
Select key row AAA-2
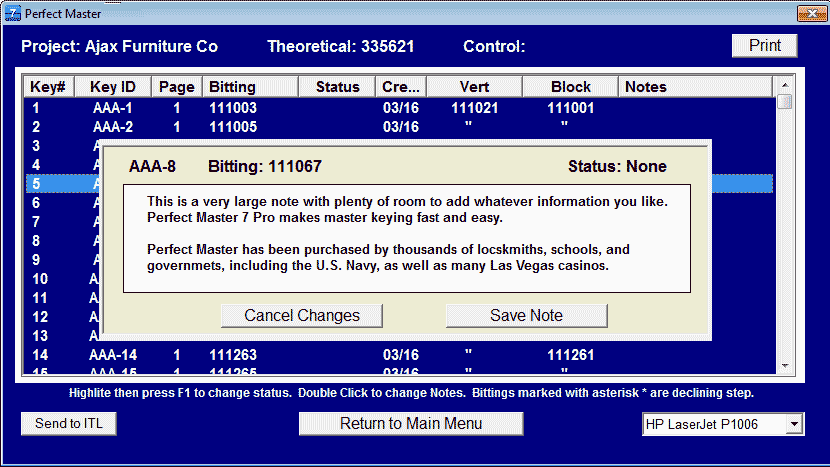[400, 127]
